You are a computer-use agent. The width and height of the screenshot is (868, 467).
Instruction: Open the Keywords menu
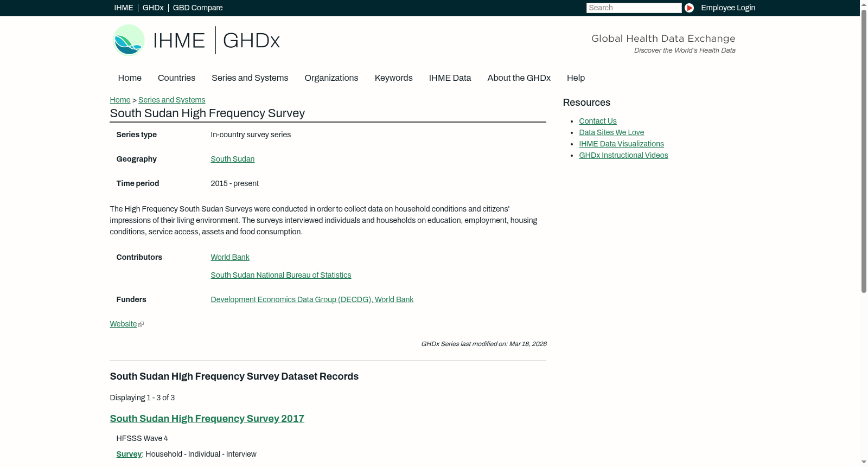pos(394,78)
